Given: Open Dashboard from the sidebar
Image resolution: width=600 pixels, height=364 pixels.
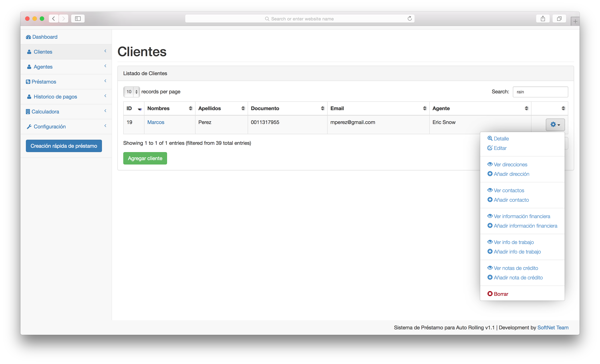Looking at the screenshot, I should 44,37.
